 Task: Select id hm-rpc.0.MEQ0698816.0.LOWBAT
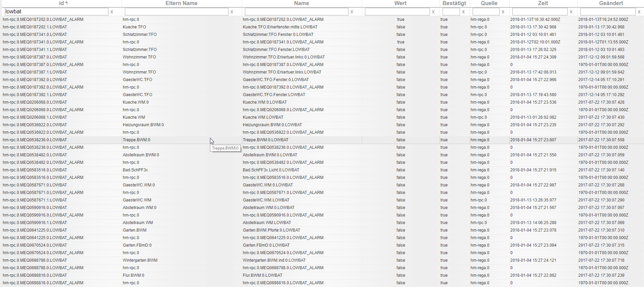pyautogui.click(x=35, y=275)
